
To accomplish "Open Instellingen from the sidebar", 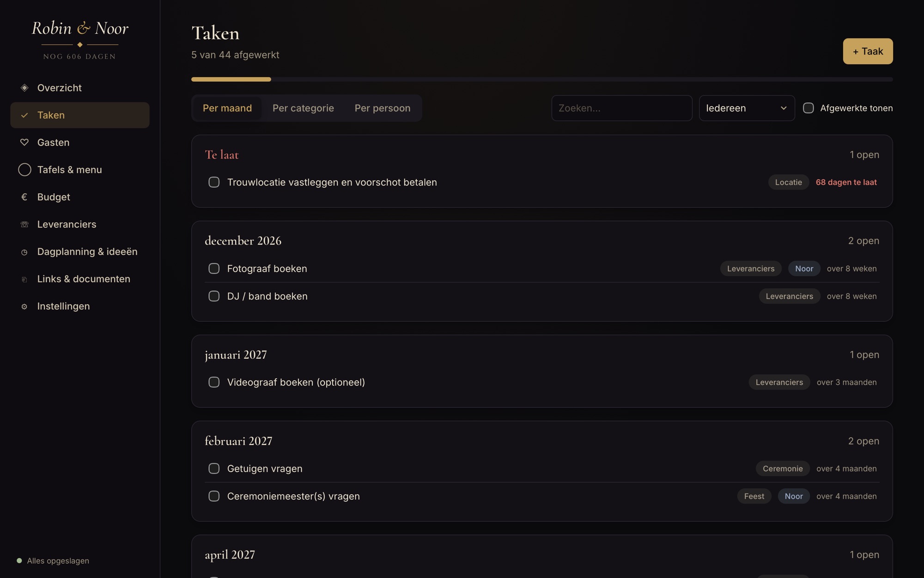I will [x=80, y=307].
